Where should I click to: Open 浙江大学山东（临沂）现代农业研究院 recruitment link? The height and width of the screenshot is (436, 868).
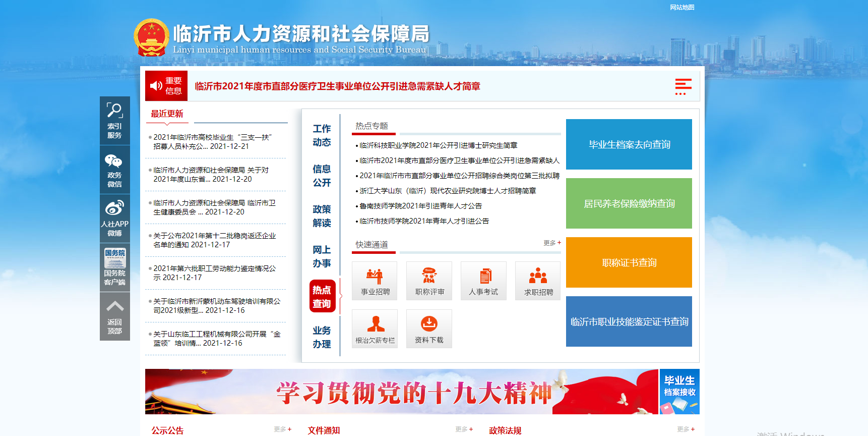448,191
